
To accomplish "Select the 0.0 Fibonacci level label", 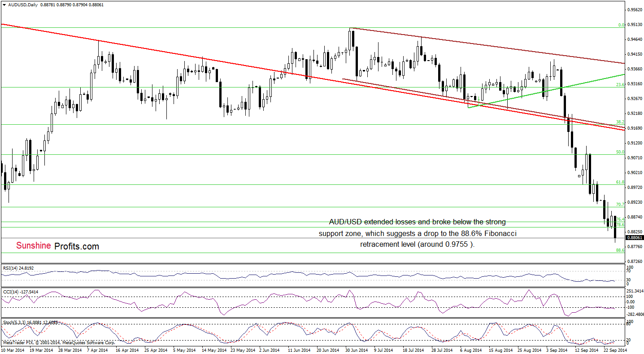I will click(x=622, y=25).
